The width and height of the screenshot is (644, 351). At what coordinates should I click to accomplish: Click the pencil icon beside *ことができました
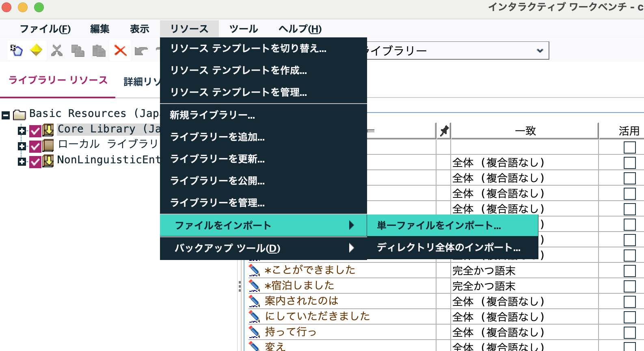pyautogui.click(x=254, y=270)
